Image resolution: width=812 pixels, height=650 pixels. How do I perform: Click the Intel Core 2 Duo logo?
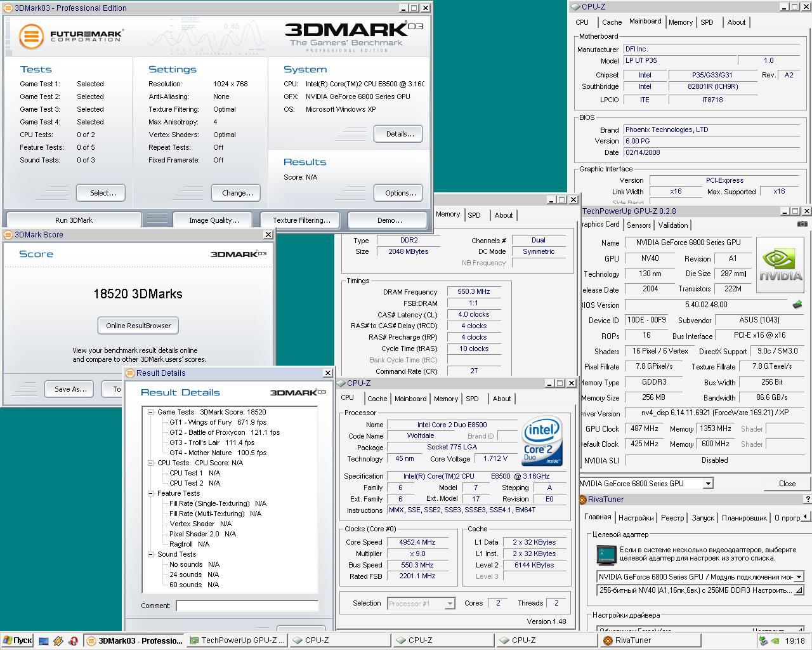pos(542,441)
